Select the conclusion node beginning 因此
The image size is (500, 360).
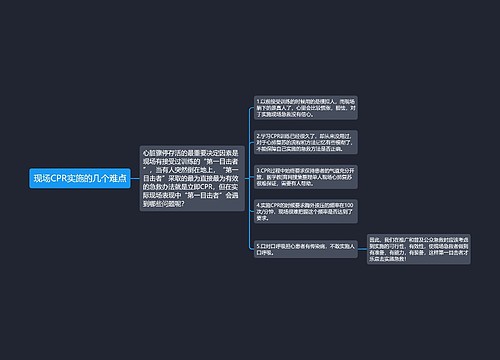point(419,249)
